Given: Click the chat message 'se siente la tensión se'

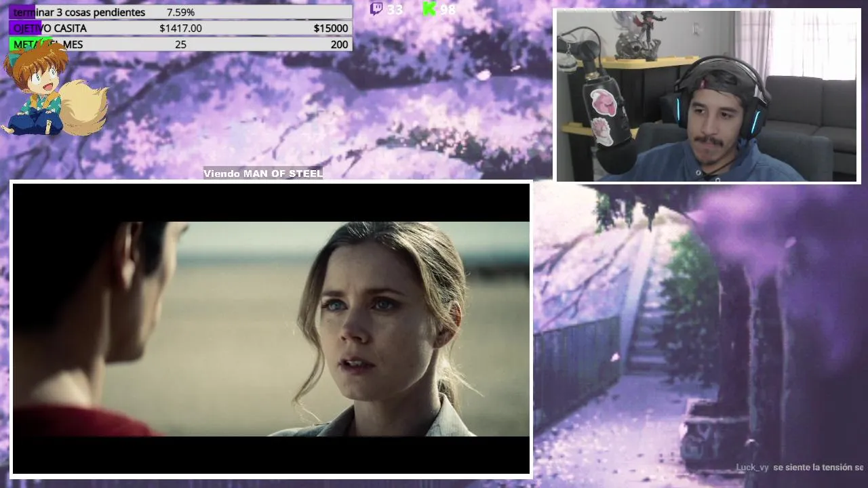Looking at the screenshot, I should click(x=818, y=468).
